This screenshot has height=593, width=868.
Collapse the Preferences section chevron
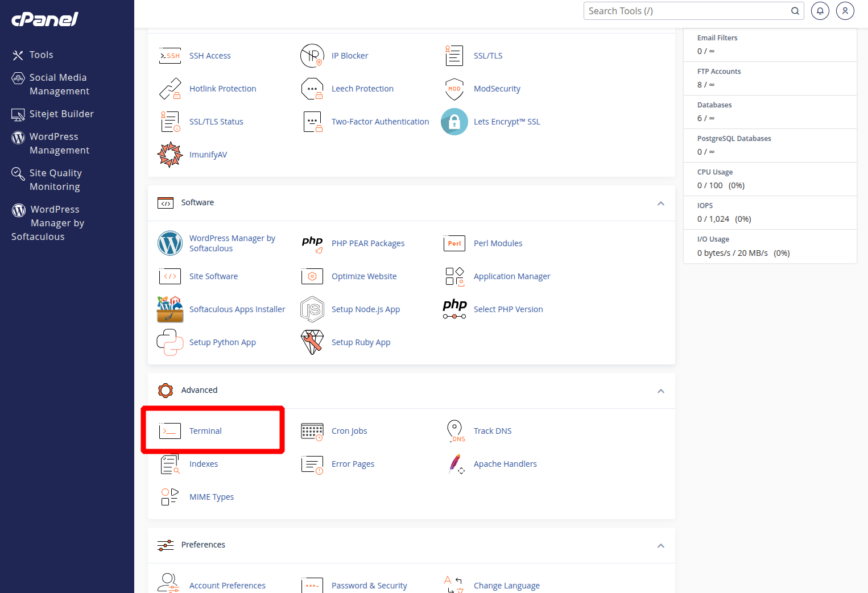[661, 545]
